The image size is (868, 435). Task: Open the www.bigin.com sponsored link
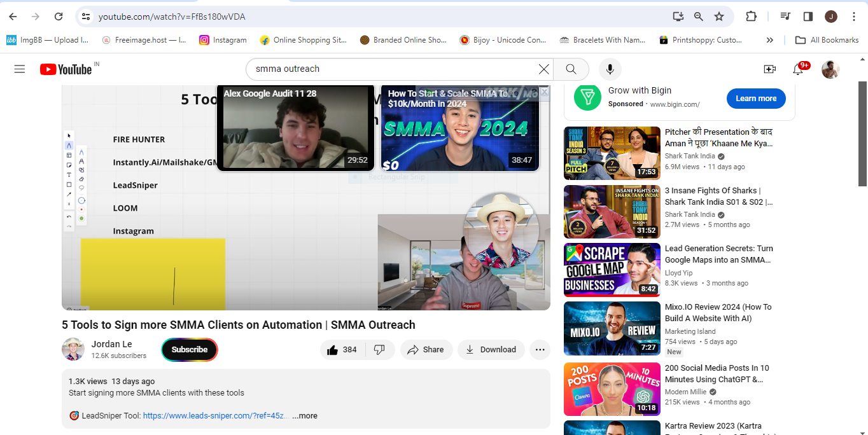click(x=675, y=104)
